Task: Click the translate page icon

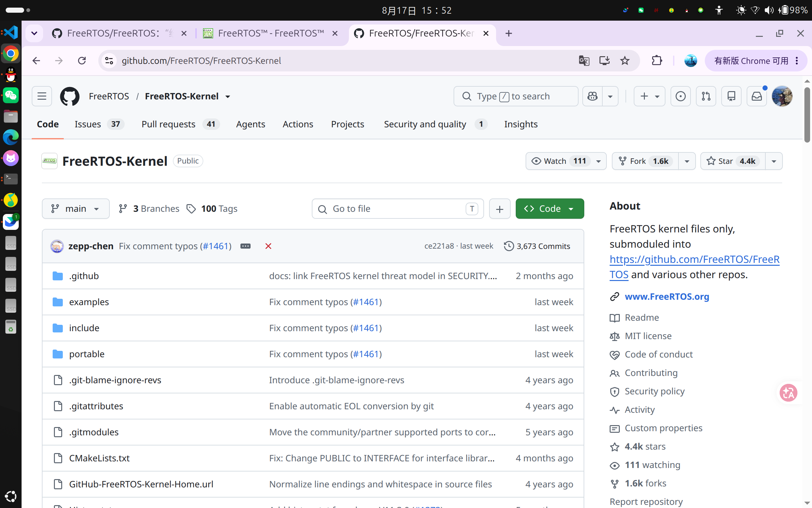Action: [584, 61]
